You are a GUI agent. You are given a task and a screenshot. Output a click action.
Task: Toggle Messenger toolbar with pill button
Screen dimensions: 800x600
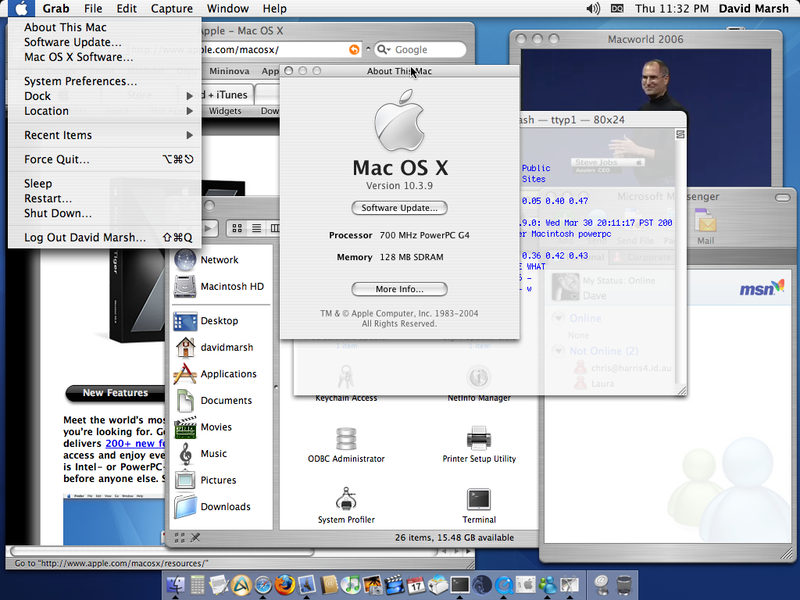(x=782, y=197)
